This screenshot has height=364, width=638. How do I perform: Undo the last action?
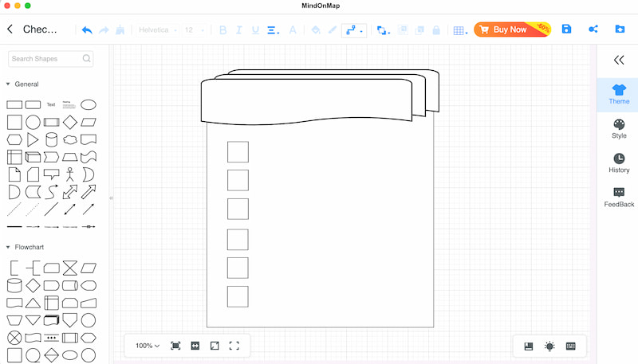point(87,30)
